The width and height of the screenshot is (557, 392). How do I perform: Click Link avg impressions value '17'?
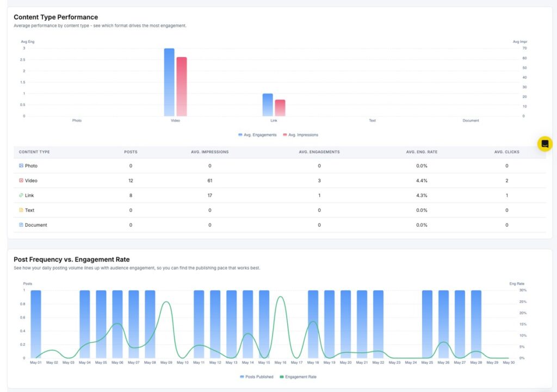pos(209,195)
